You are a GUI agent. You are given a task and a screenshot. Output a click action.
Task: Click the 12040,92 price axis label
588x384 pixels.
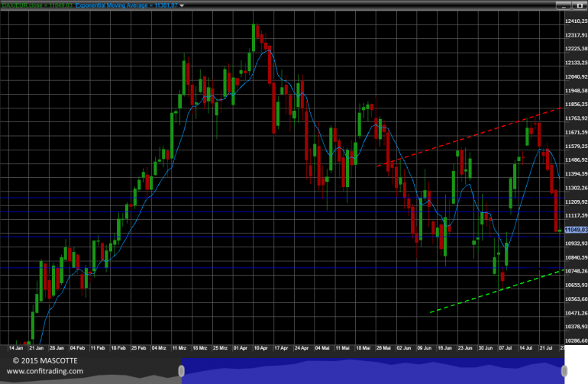[576, 76]
